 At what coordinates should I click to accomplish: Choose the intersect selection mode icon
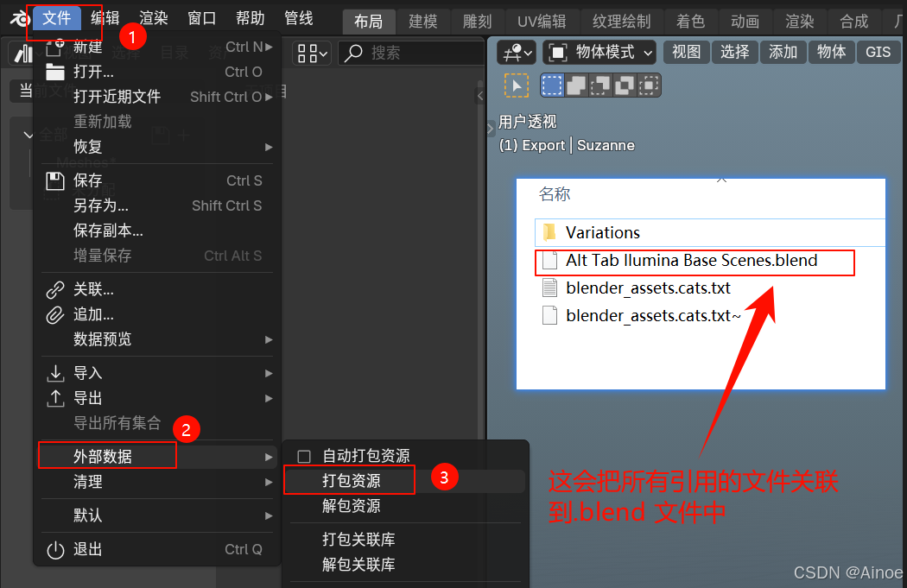(x=649, y=86)
